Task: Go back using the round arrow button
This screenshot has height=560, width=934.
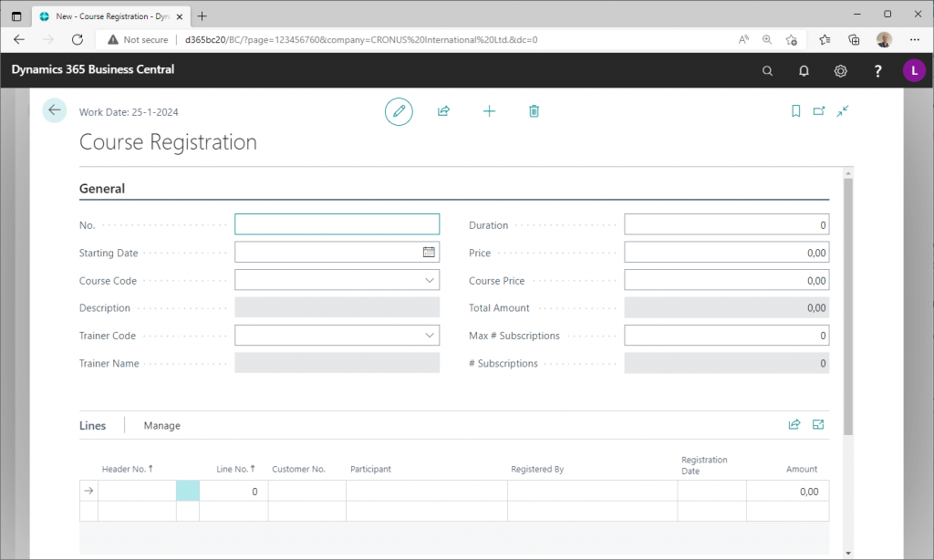Action: coord(54,110)
